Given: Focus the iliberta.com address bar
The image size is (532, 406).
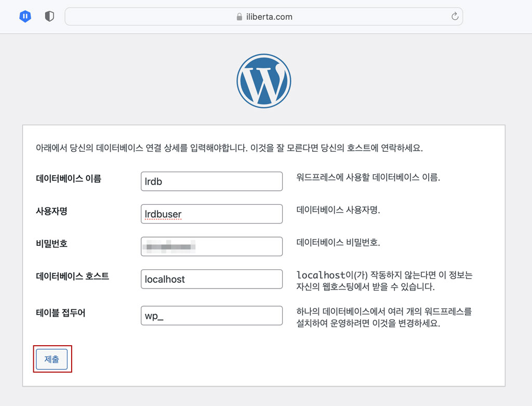Looking at the screenshot, I should coord(263,16).
